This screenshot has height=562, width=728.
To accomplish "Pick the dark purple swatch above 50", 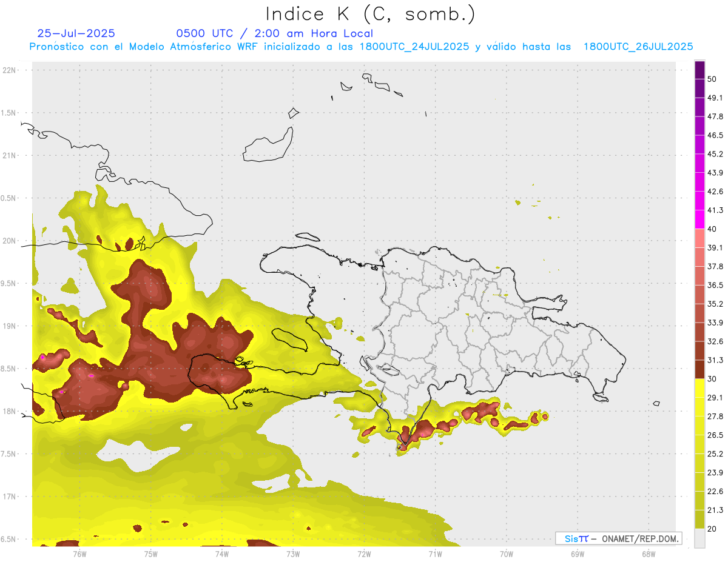I will click(x=699, y=70).
